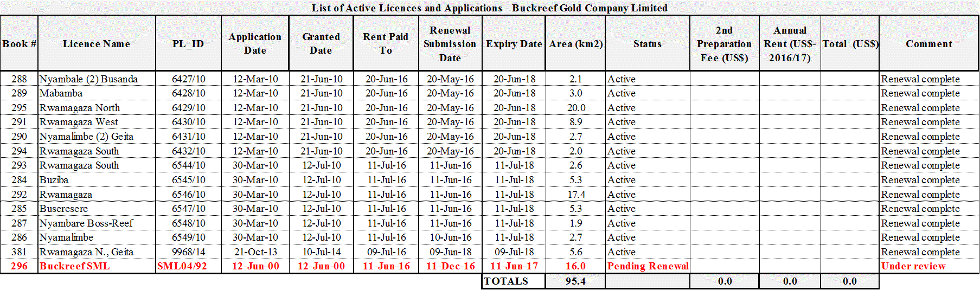Select expiry date '09-Jul-18'
Viewport: 980px width, 290px height.
pos(514,252)
